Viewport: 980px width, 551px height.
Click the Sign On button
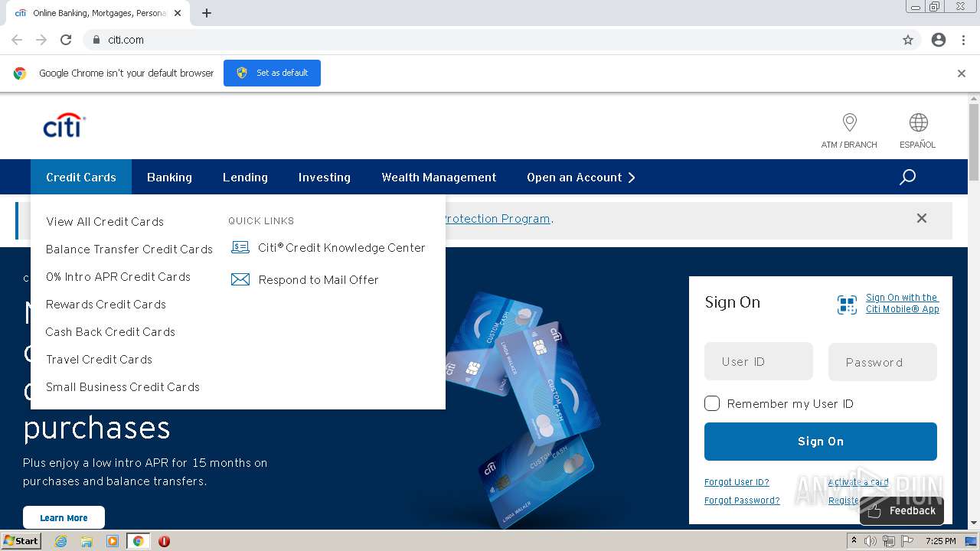pyautogui.click(x=821, y=442)
